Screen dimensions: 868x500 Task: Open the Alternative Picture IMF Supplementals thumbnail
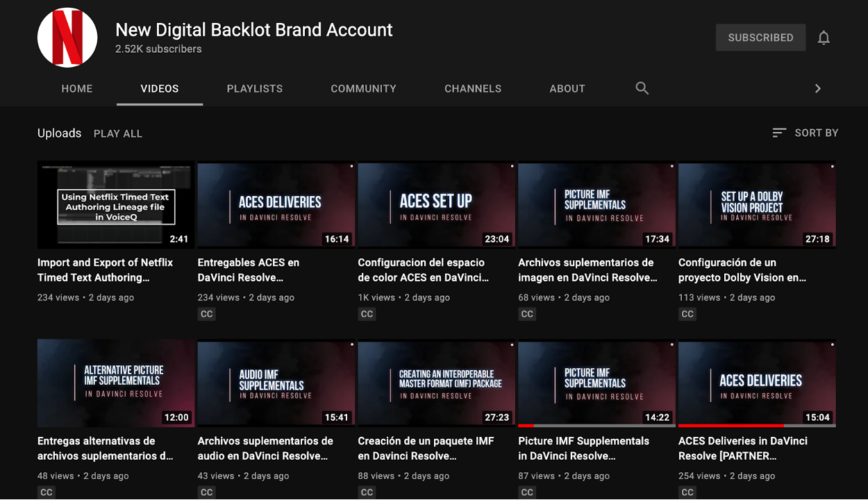coord(116,383)
